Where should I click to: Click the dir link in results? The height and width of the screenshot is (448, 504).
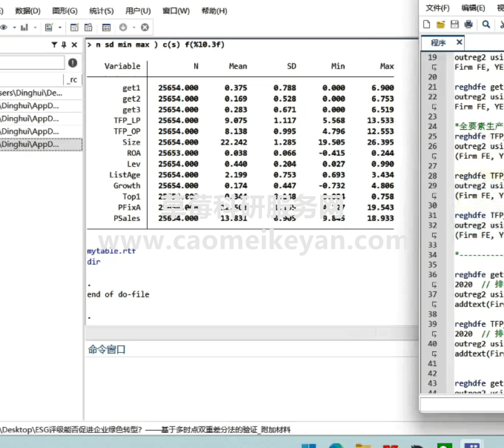[x=94, y=262]
